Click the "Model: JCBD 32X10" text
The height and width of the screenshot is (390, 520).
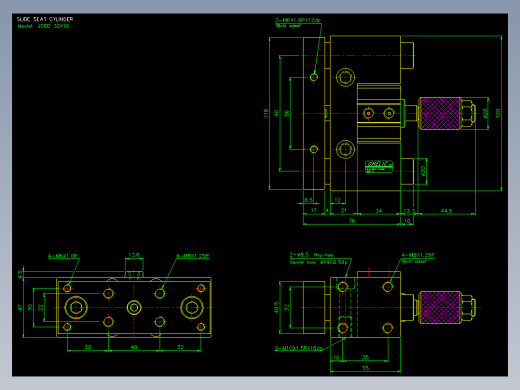(x=43, y=26)
